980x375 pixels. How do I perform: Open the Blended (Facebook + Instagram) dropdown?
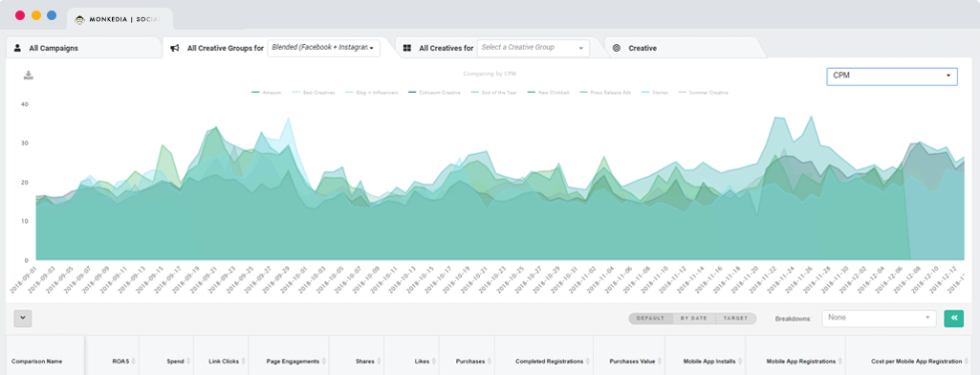tap(324, 48)
